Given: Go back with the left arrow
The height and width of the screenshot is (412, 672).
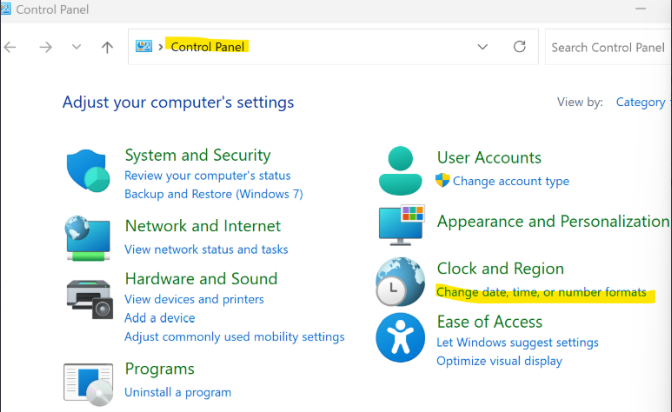Looking at the screenshot, I should [x=10, y=47].
